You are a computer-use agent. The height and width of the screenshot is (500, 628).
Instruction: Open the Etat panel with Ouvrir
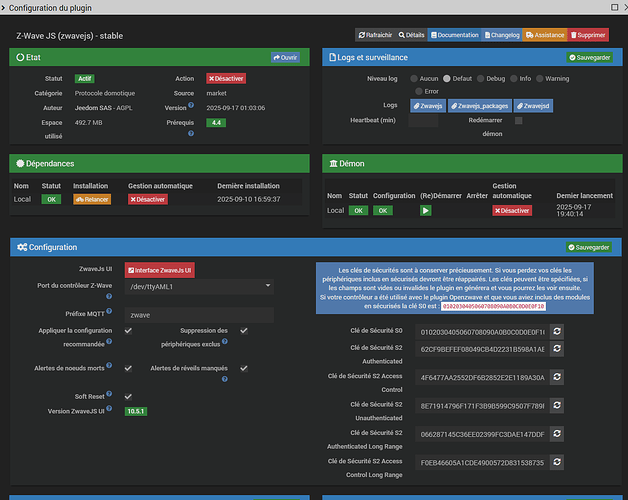click(x=285, y=58)
